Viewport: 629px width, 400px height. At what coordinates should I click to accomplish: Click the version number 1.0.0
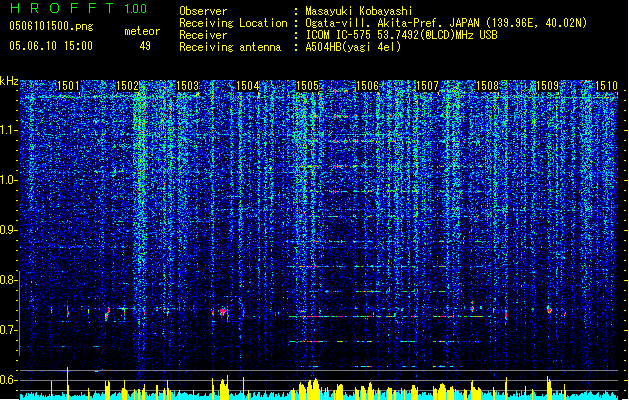point(136,9)
